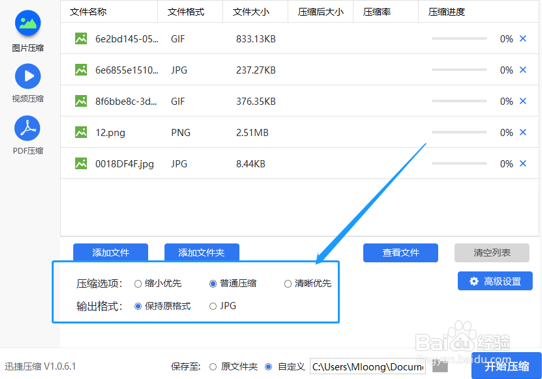Click the 833.13KB file size cell

pyautogui.click(x=256, y=39)
